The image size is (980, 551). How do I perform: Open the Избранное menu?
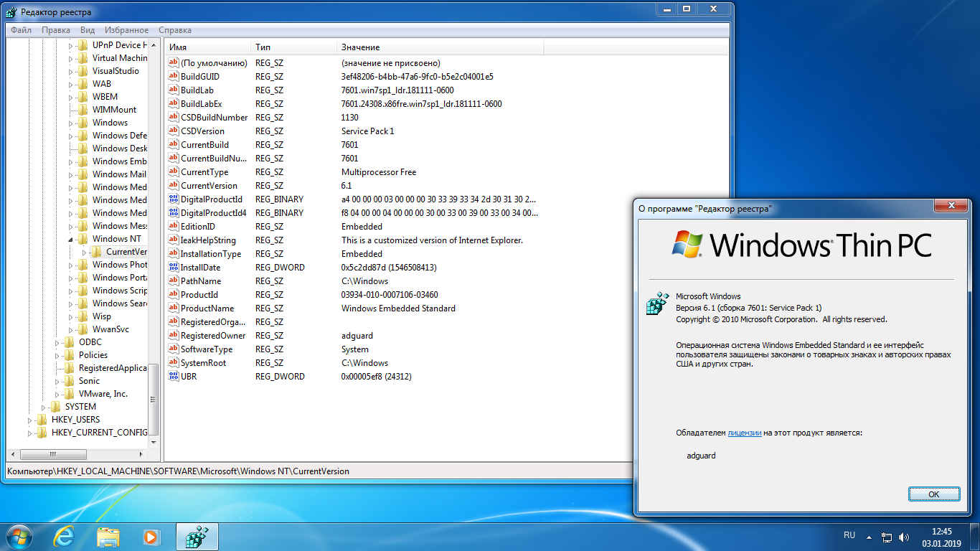click(127, 30)
